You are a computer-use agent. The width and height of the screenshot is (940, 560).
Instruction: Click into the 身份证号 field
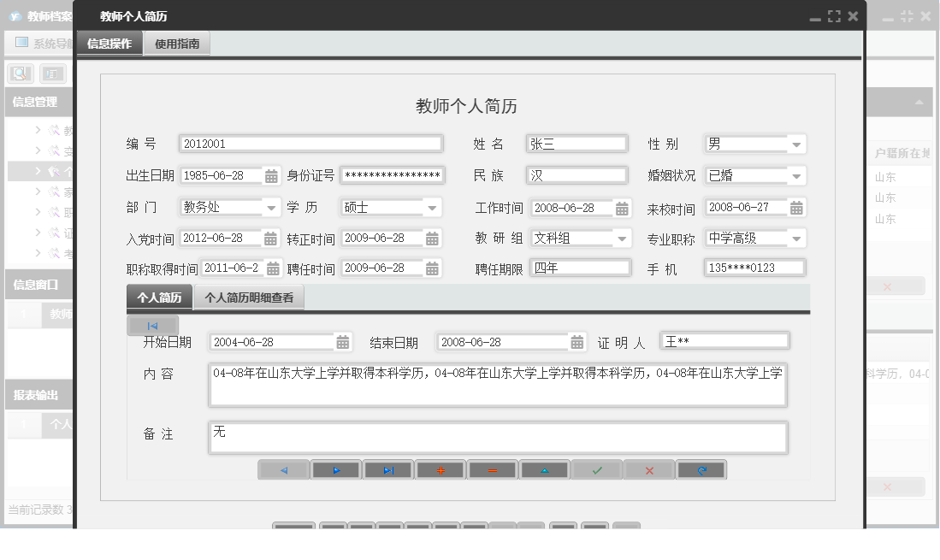click(x=392, y=175)
